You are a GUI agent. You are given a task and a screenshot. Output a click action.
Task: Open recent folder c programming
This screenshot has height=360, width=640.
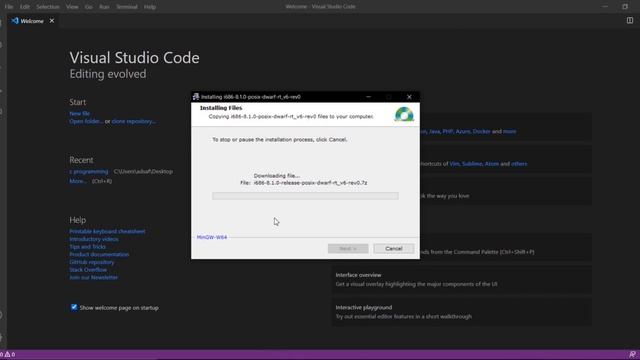(x=89, y=171)
